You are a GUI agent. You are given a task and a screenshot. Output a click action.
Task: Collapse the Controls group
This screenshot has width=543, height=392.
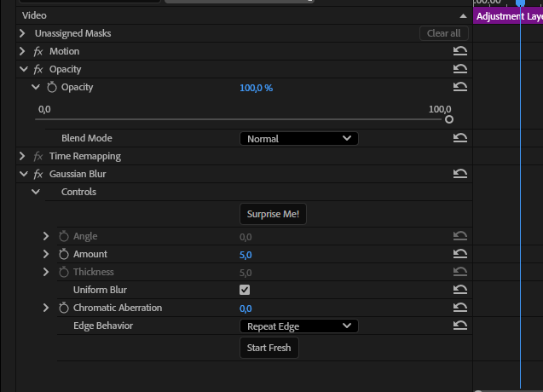36,192
